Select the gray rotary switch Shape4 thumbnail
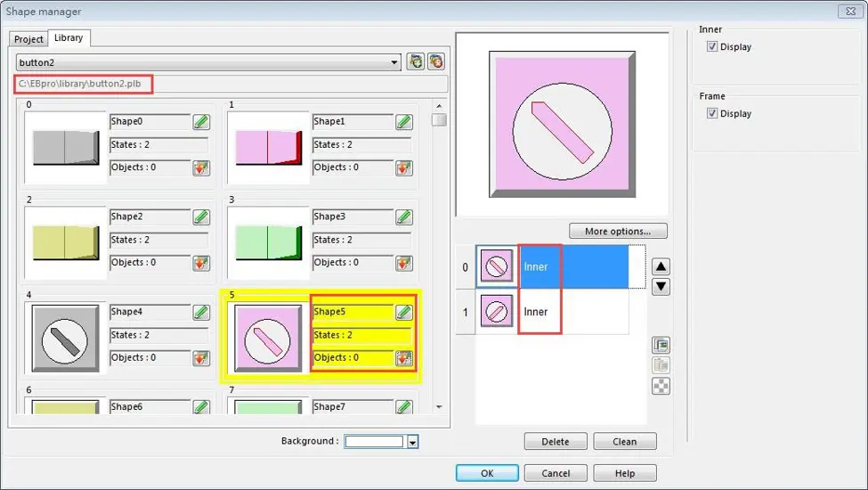 coord(65,338)
